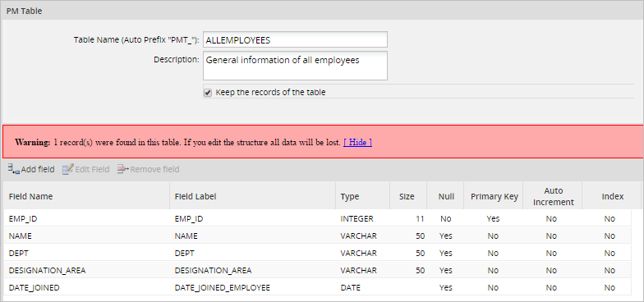Select the DATE_JOINED field row

click(317, 287)
